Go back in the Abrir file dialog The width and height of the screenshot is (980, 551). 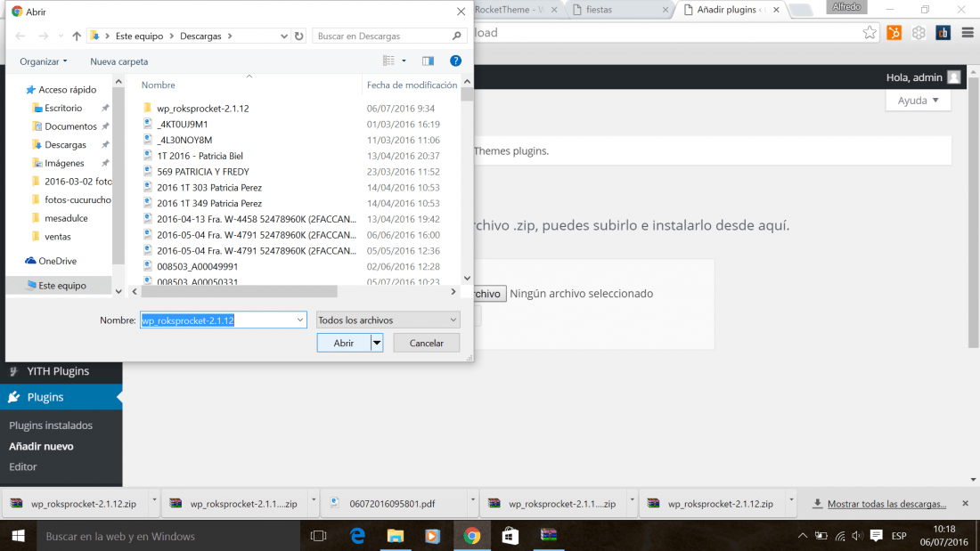20,36
